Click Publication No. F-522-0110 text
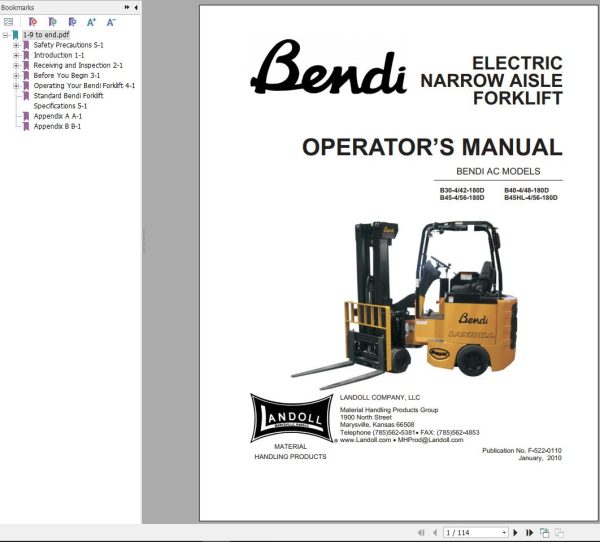The image size is (600, 542). [x=522, y=451]
